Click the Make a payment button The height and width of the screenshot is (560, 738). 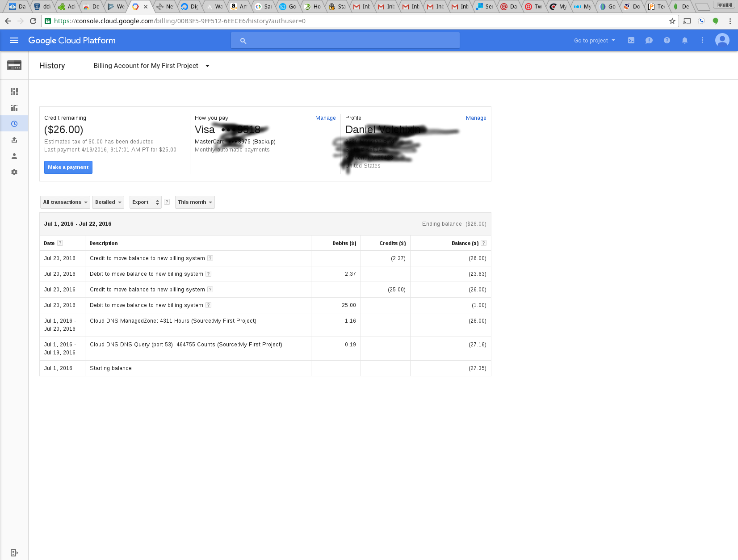[68, 167]
